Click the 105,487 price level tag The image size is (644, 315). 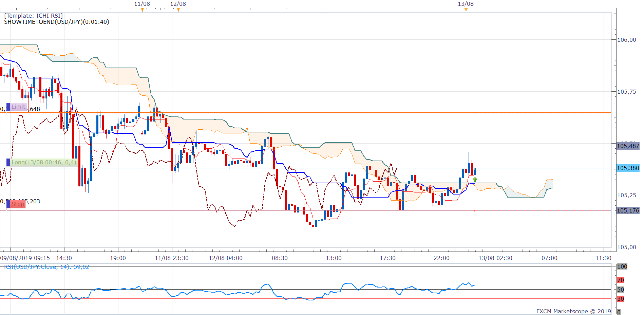tap(628, 146)
